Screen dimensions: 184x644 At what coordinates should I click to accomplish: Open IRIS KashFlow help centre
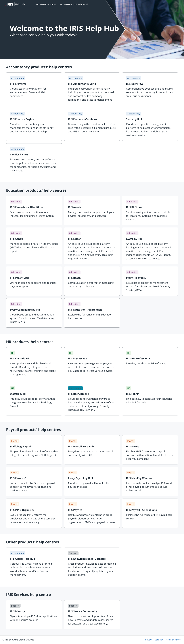(x=150, y=89)
